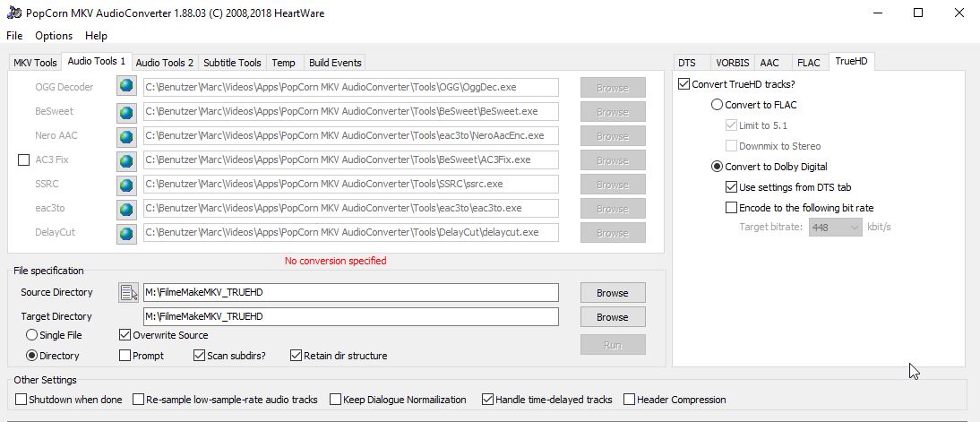Viewport: 980px width, 422px height.
Task: Select the Single File radio button
Action: pos(32,335)
